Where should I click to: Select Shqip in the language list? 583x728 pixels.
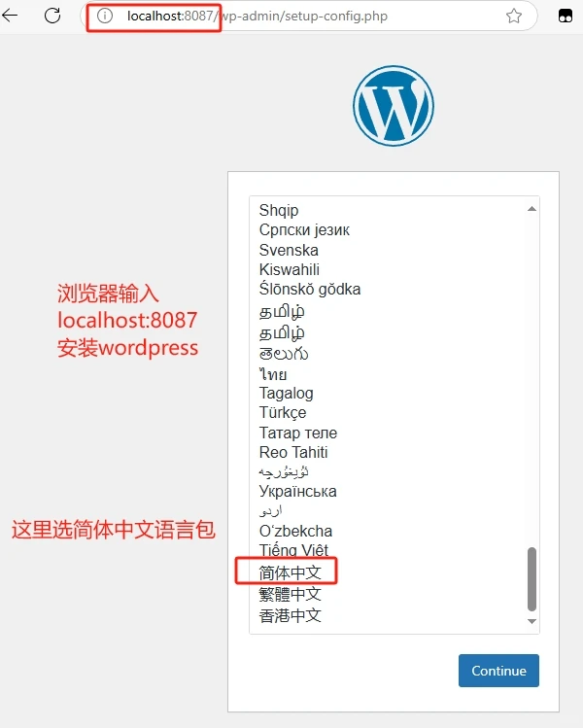[279, 210]
